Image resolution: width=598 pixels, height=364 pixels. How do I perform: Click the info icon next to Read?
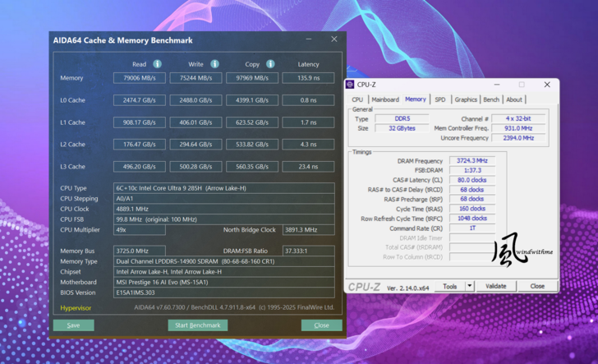[x=157, y=64]
